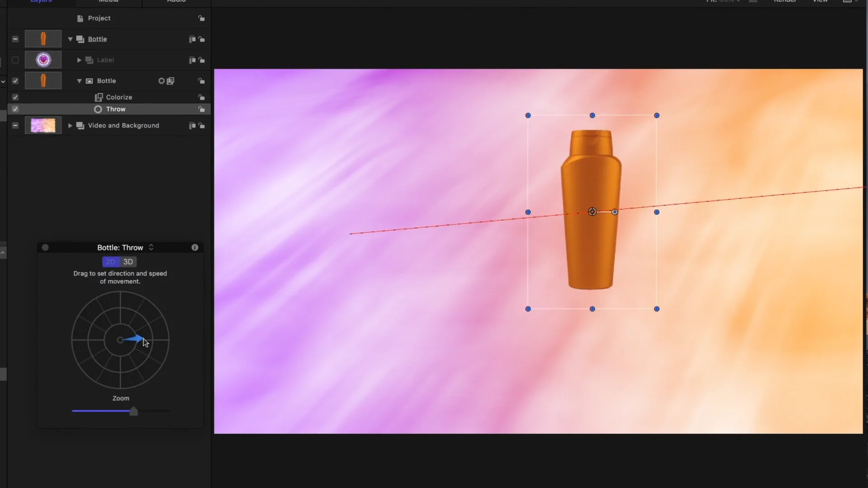This screenshot has height=488, width=868.
Task: Click the behaviors gear icon on Bottle layer
Action: click(161, 81)
